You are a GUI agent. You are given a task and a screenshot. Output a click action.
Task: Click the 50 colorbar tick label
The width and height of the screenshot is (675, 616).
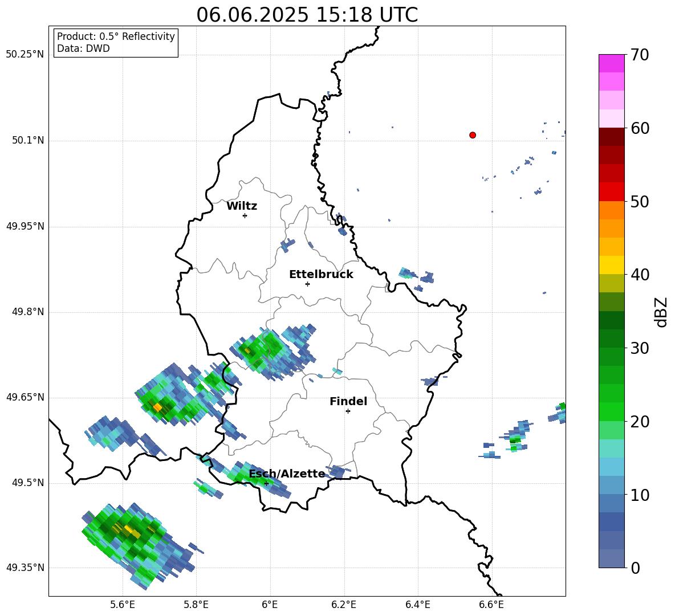(x=640, y=201)
